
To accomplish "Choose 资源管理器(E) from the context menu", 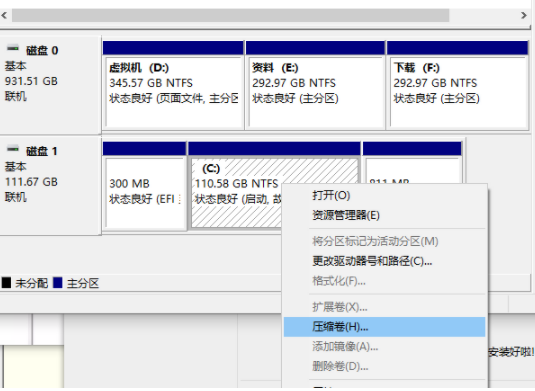I will point(346,215).
